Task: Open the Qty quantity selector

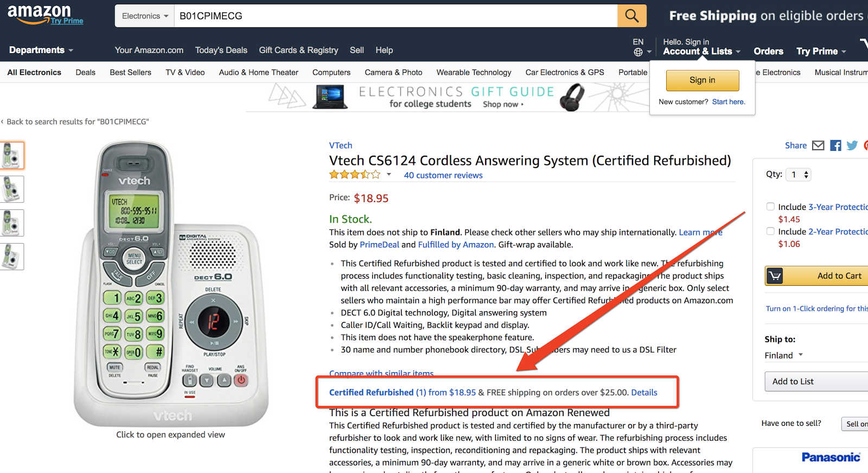Action: [799, 175]
